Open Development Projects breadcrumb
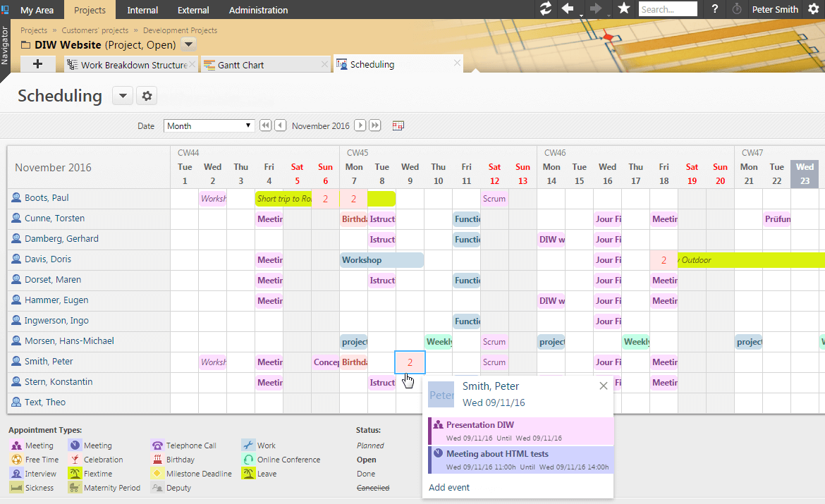825x504 pixels. (180, 30)
